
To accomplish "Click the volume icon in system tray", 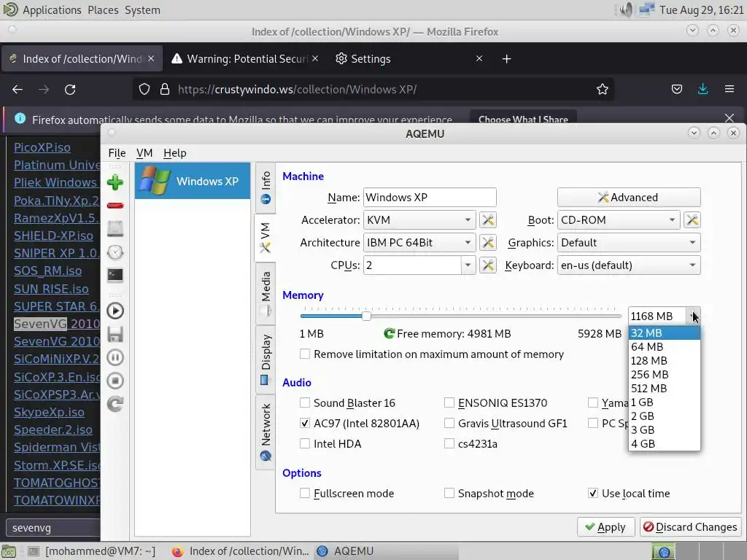I will (x=625, y=9).
